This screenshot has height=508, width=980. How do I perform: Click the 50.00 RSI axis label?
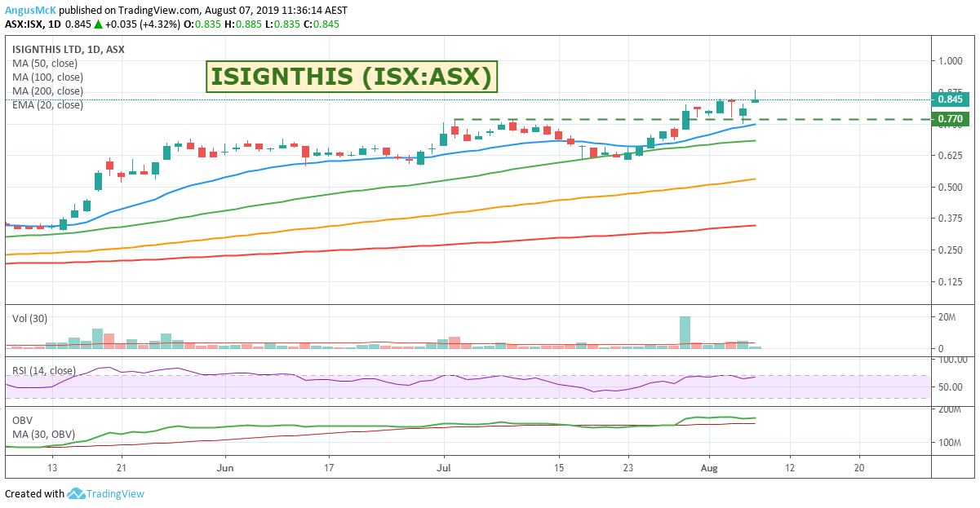click(x=950, y=387)
